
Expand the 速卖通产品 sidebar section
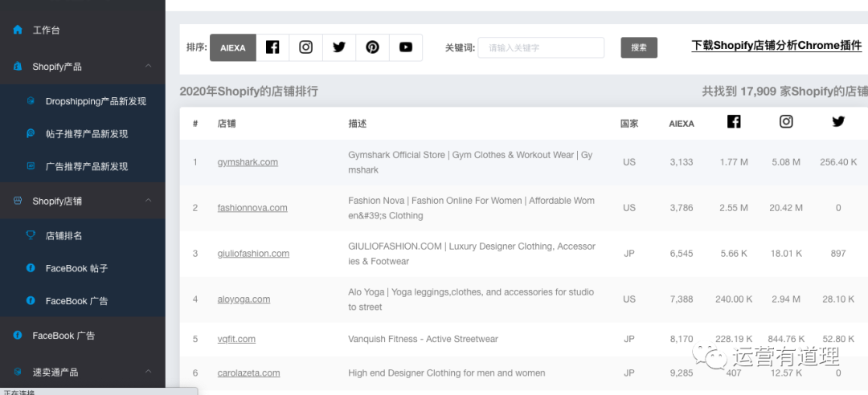click(148, 372)
